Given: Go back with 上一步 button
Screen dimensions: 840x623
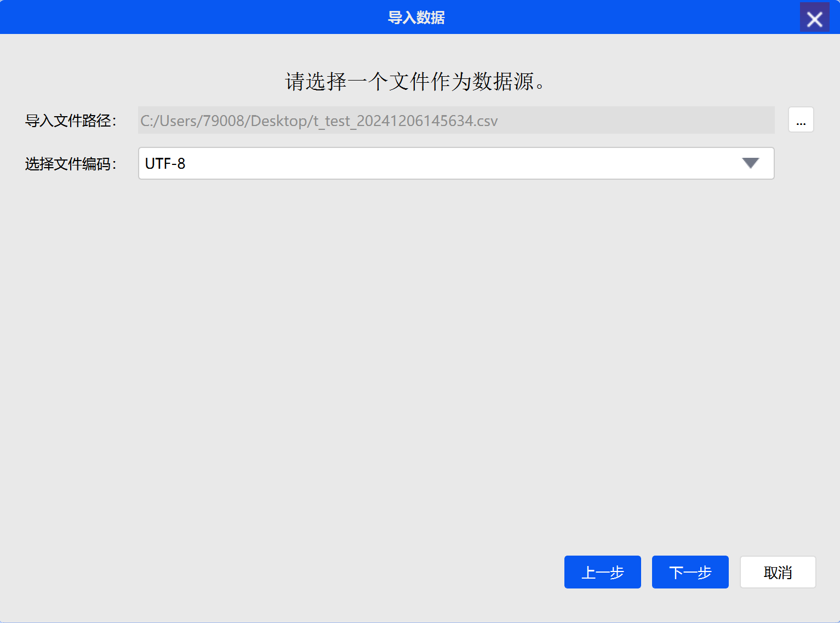Looking at the screenshot, I should pos(602,572).
